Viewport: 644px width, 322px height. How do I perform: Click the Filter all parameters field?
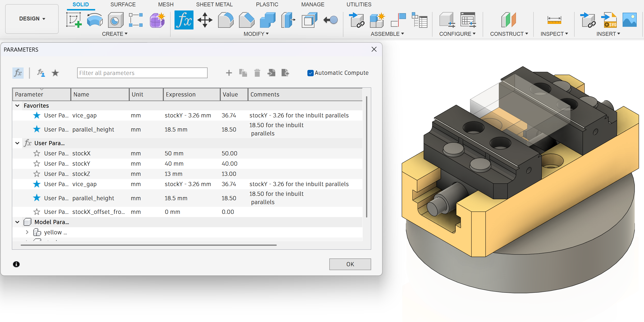[x=142, y=73]
